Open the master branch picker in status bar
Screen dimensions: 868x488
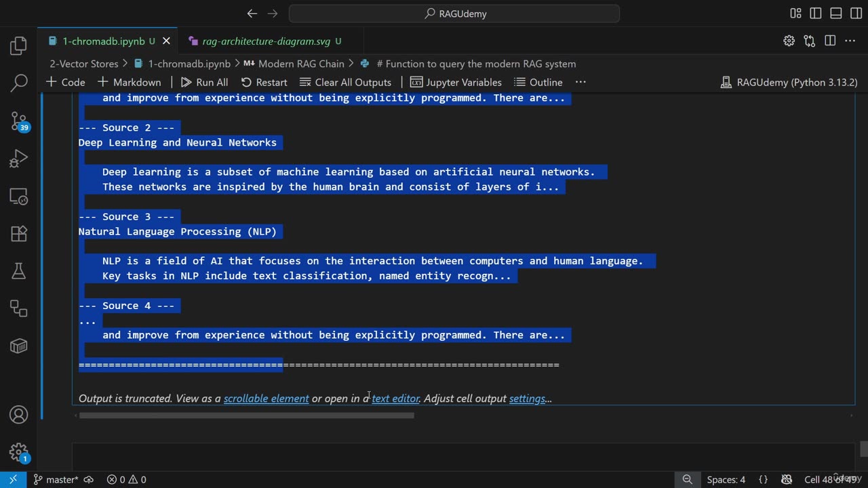(x=56, y=479)
